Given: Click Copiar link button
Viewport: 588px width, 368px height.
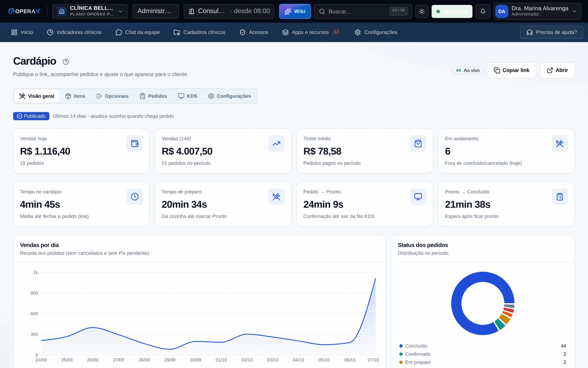Looking at the screenshot, I should pyautogui.click(x=512, y=70).
